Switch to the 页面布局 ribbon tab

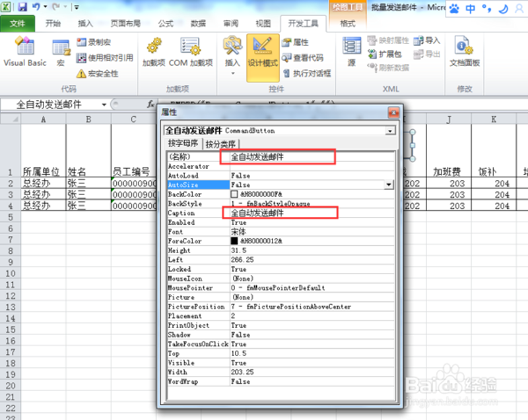coord(125,24)
